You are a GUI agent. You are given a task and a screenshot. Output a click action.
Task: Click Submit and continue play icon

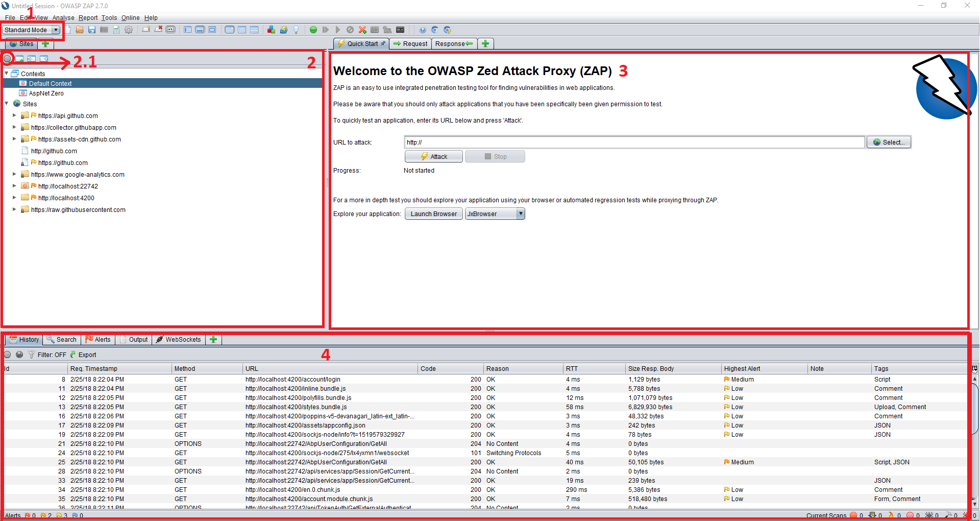337,30
